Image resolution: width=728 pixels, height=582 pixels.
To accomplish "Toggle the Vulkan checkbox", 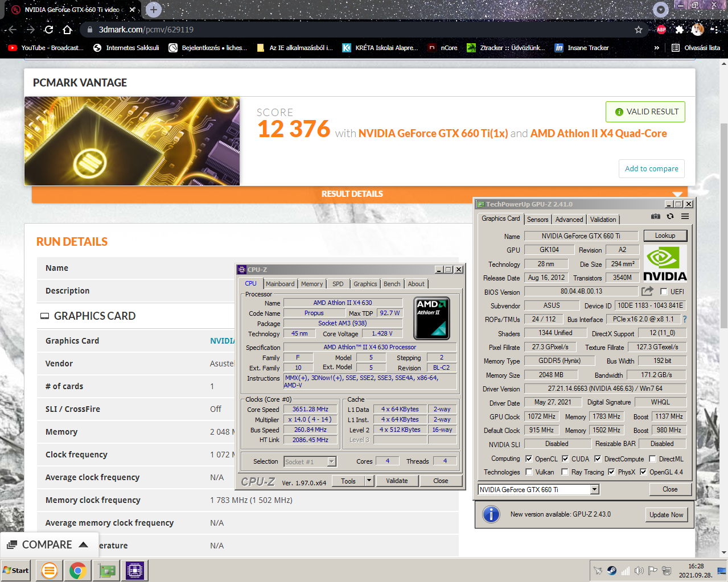I will [529, 472].
